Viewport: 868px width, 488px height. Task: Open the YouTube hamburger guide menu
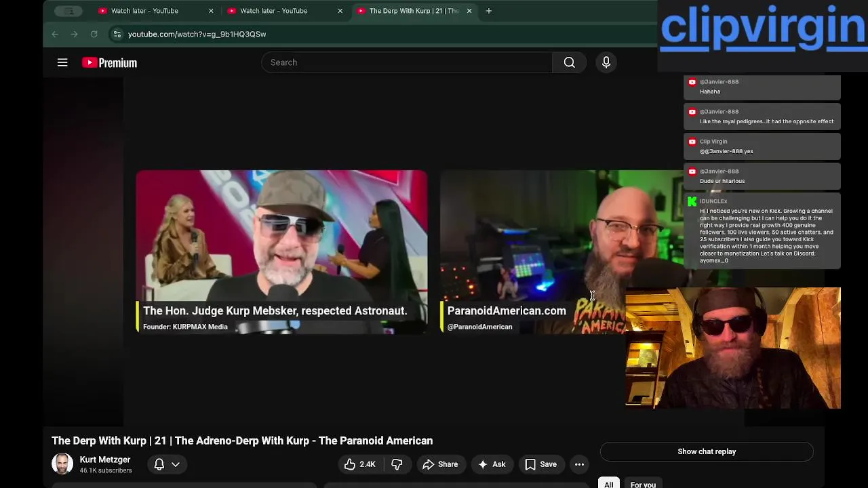click(62, 62)
